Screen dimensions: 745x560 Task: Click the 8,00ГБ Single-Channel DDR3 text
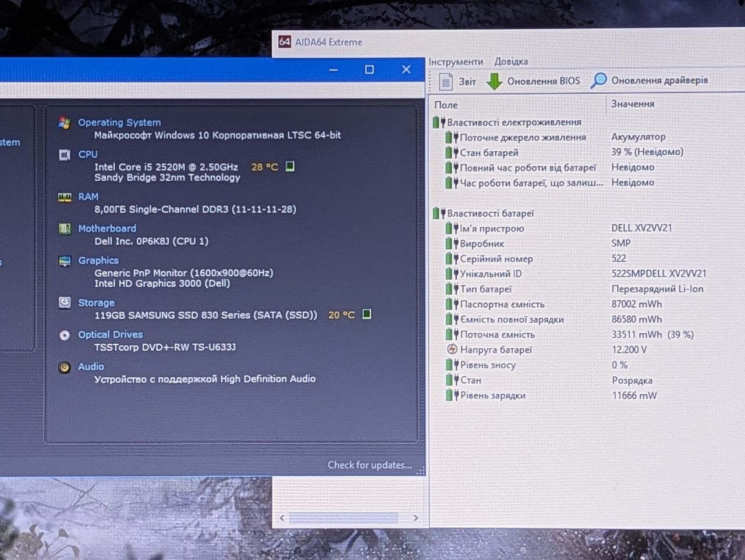click(x=195, y=209)
